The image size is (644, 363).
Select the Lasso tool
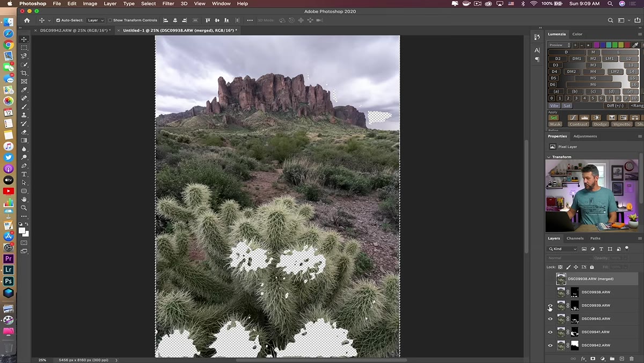[x=24, y=56]
